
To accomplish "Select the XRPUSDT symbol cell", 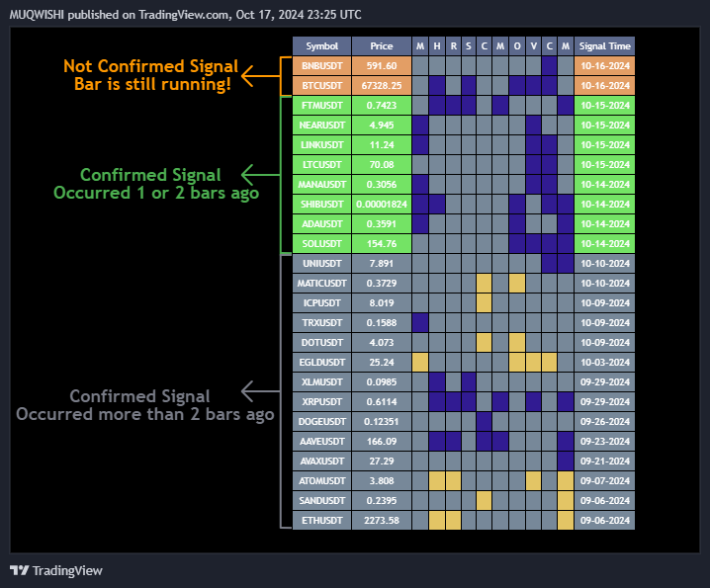I will (x=322, y=401).
